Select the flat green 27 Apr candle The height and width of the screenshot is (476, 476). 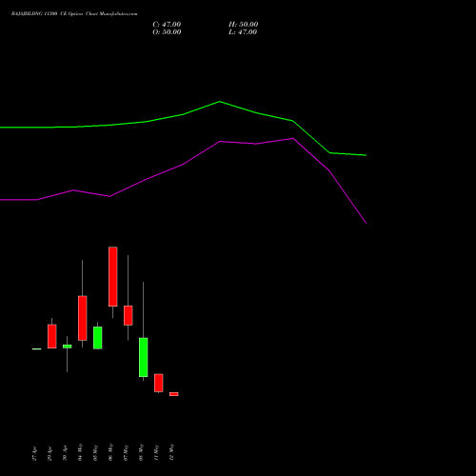pyautogui.click(x=37, y=349)
